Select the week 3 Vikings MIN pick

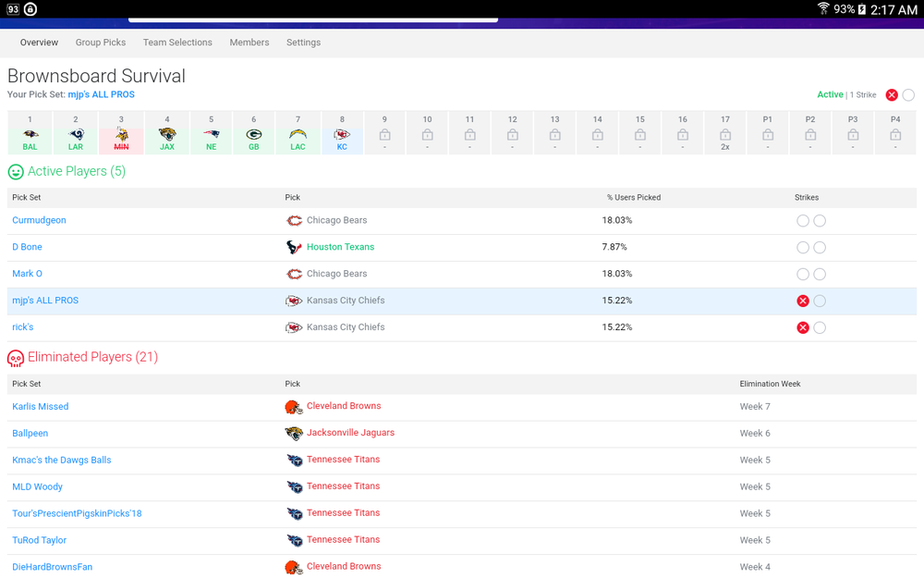click(121, 133)
